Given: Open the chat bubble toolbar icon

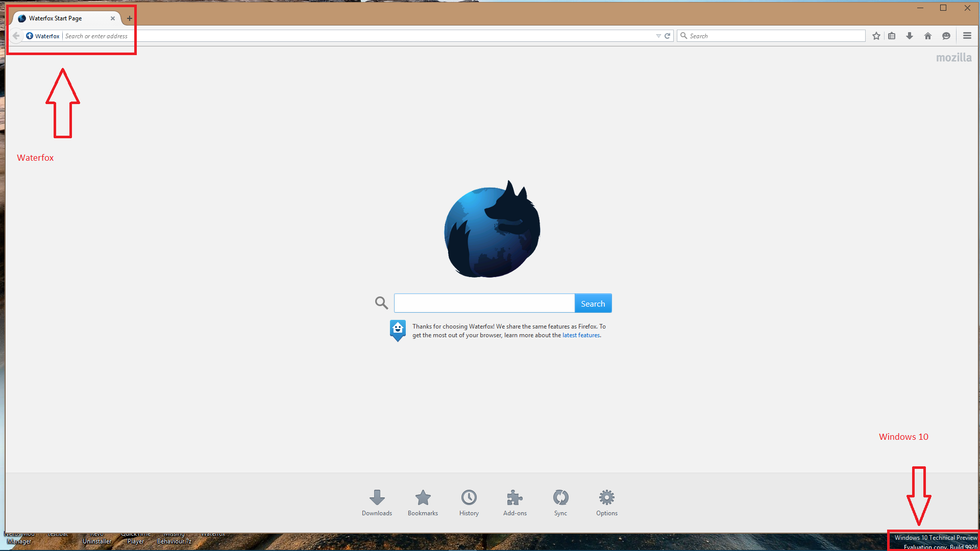Looking at the screenshot, I should pos(946,36).
